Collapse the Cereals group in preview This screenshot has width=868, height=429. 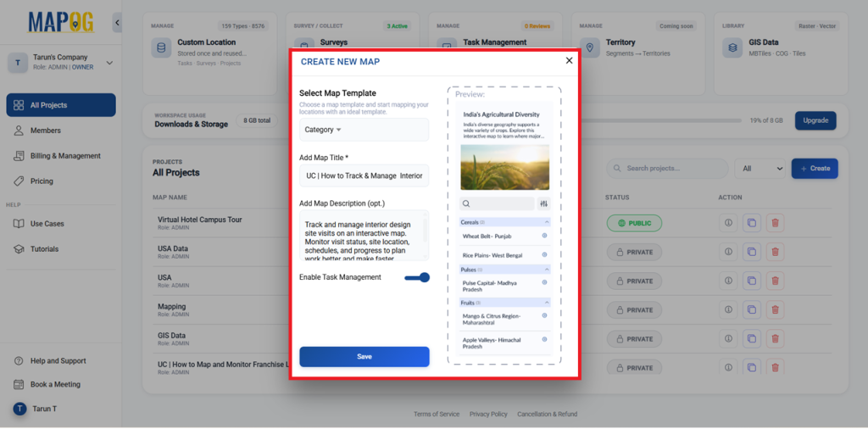click(x=547, y=222)
